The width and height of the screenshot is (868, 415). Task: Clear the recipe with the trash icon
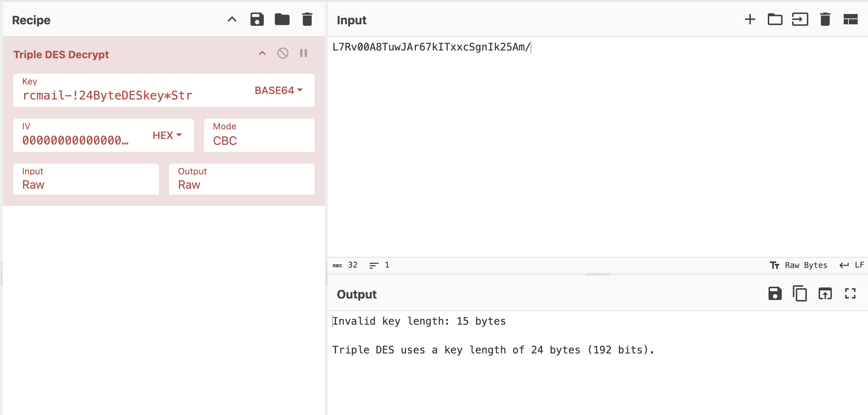click(307, 20)
